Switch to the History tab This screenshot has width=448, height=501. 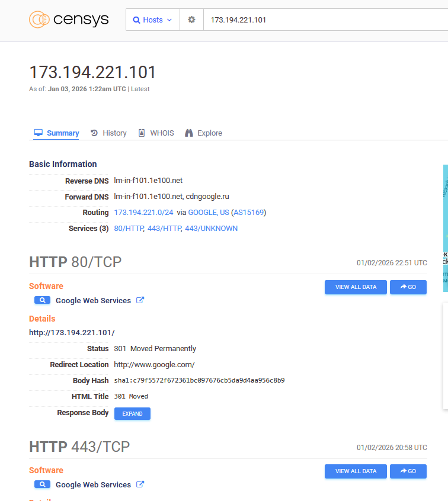109,133
